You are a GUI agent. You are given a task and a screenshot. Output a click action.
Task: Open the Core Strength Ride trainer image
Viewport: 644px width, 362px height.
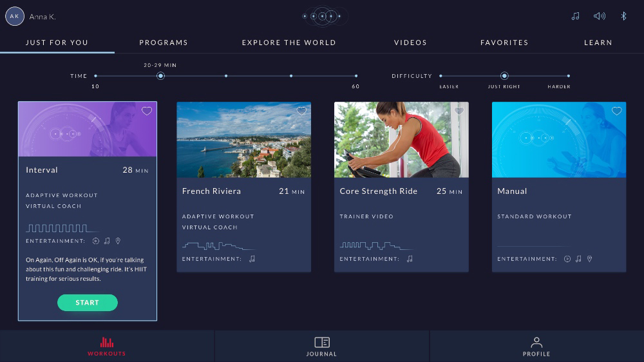[401, 140]
